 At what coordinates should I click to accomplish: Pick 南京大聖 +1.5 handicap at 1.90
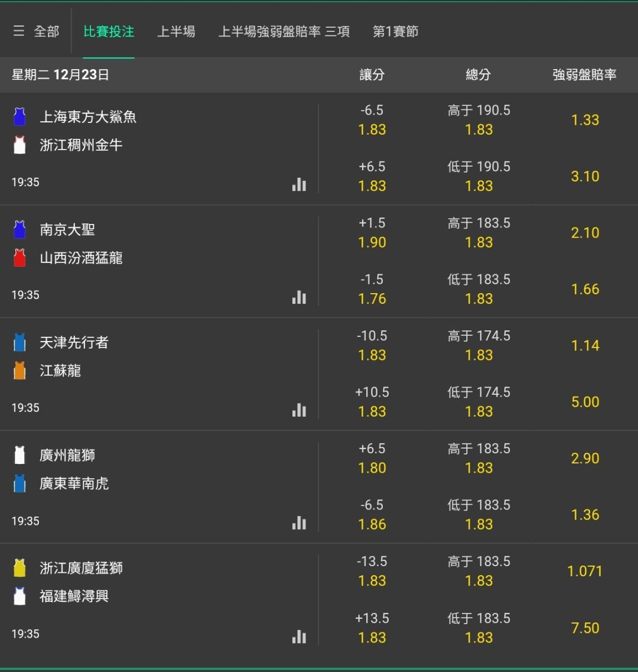coord(372,233)
